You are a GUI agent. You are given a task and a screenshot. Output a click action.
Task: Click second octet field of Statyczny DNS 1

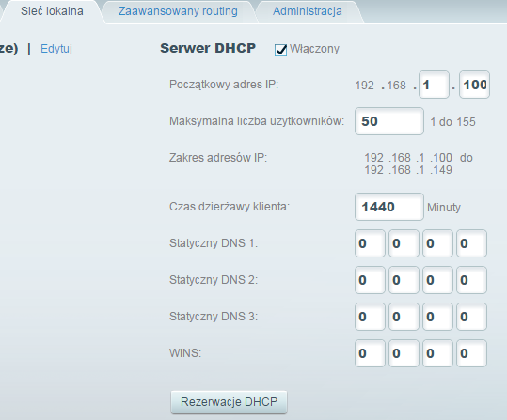click(x=404, y=243)
